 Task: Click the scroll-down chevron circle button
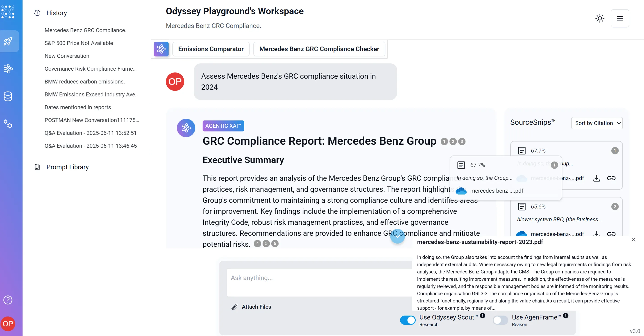tap(397, 236)
